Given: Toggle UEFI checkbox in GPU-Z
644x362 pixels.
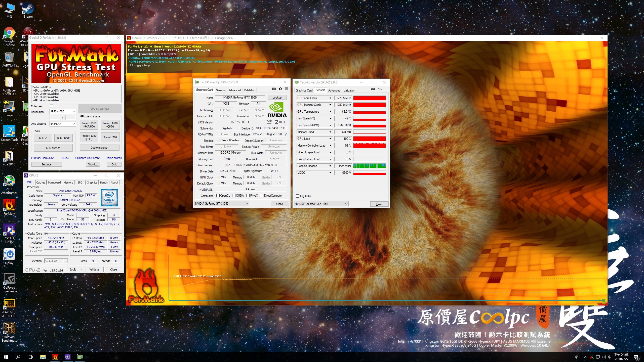Looking at the screenshot, I should coord(276,122).
